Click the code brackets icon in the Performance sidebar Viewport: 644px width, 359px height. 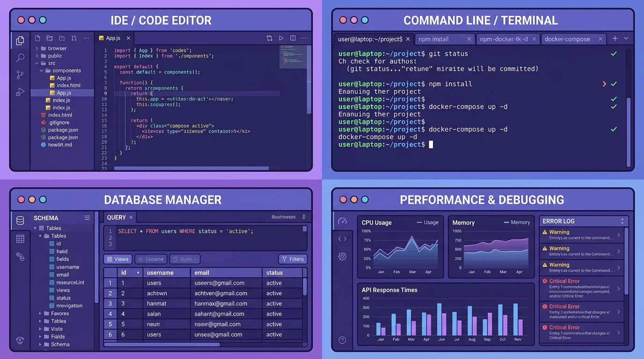342,239
